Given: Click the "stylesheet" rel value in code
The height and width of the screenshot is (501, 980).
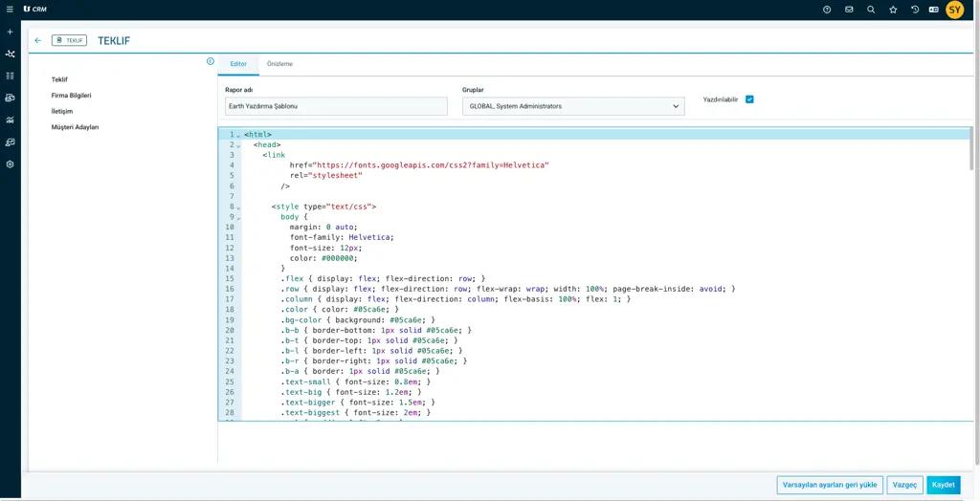Looking at the screenshot, I should [336, 176].
